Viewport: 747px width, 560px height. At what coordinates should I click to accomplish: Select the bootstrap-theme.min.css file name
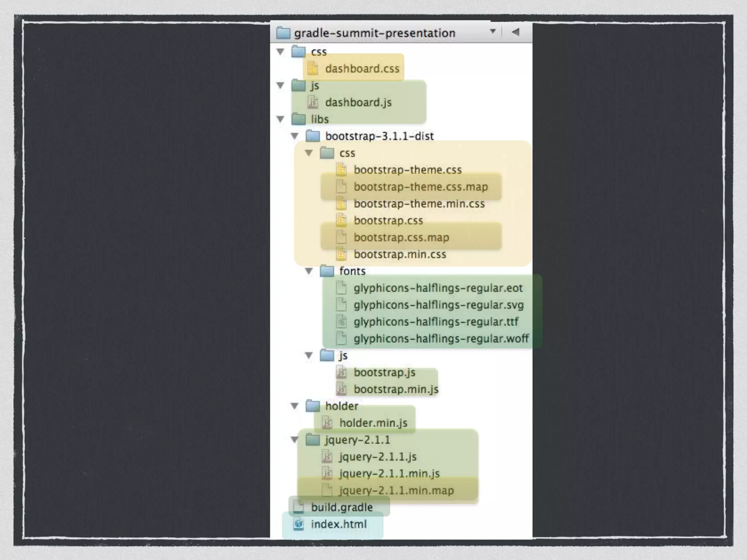pyautogui.click(x=419, y=203)
